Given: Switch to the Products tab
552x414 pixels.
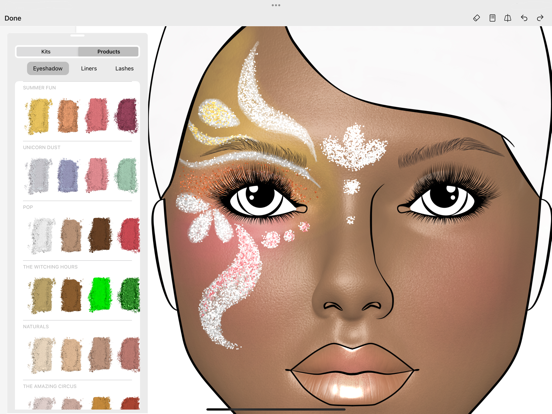Looking at the screenshot, I should [x=108, y=51].
